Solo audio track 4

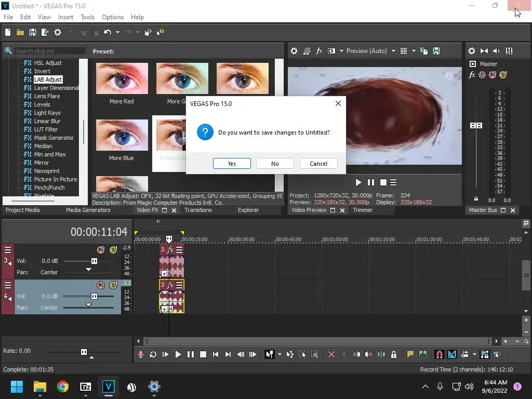[x=113, y=285]
